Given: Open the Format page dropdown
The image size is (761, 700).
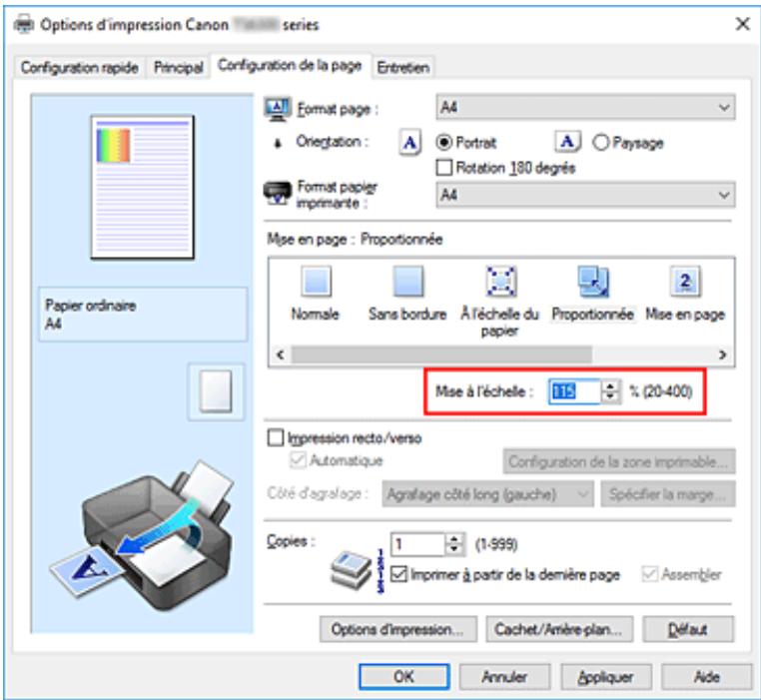Looking at the screenshot, I should coord(585,107).
